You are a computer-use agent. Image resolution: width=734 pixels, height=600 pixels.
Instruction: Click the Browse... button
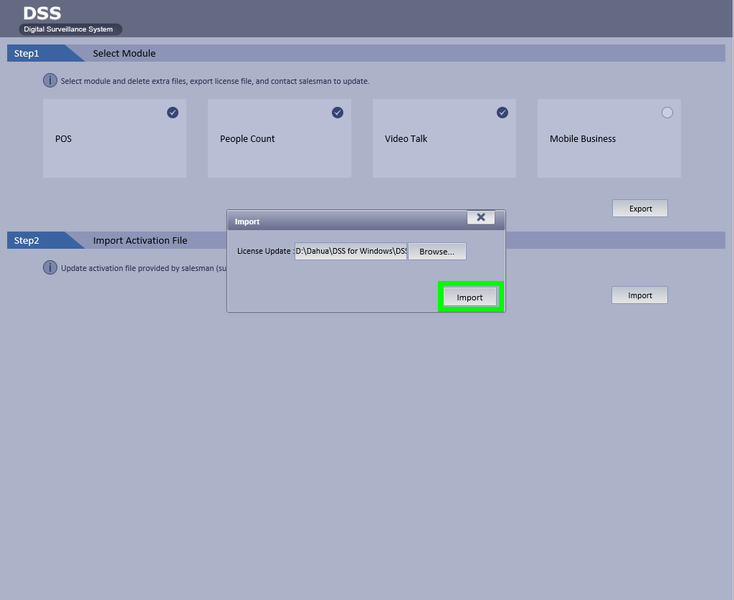point(437,251)
